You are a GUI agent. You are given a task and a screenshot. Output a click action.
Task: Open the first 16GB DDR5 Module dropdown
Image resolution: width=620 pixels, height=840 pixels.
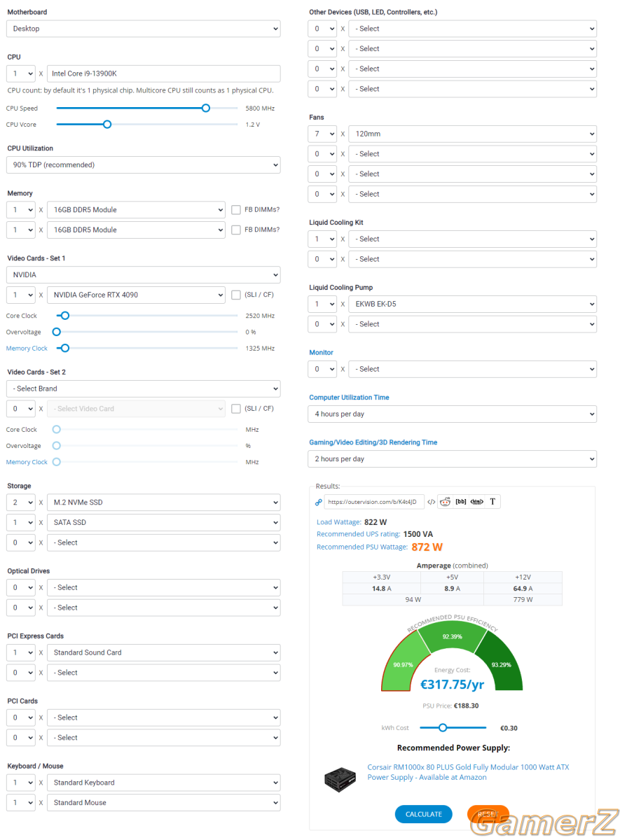136,209
